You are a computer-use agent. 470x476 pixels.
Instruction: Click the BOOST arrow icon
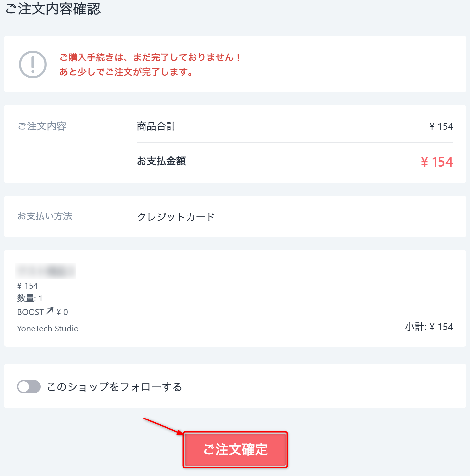click(49, 311)
